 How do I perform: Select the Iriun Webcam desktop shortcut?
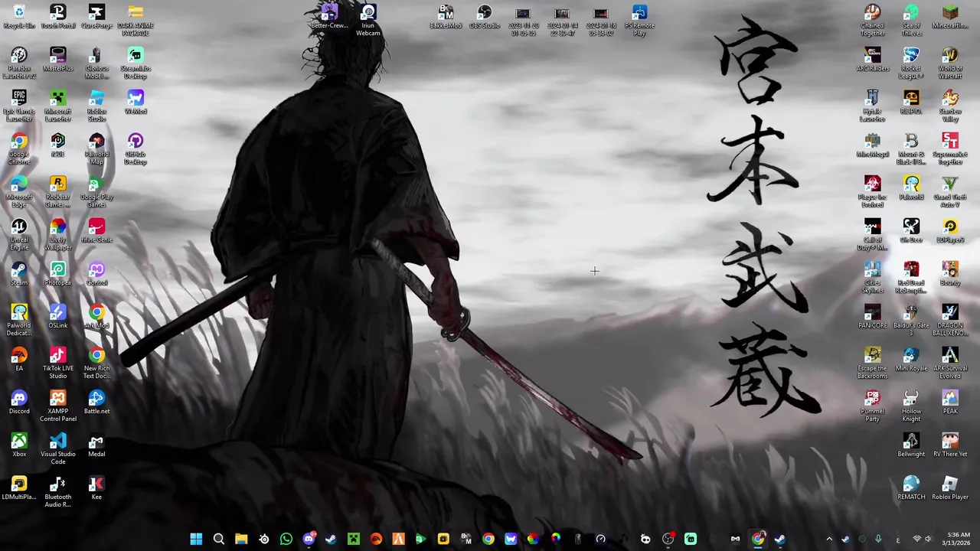(368, 21)
